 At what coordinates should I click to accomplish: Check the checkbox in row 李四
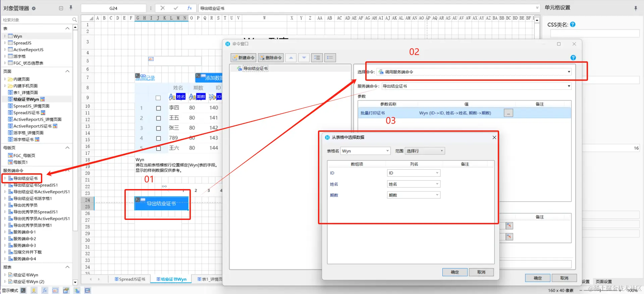pyautogui.click(x=158, y=108)
